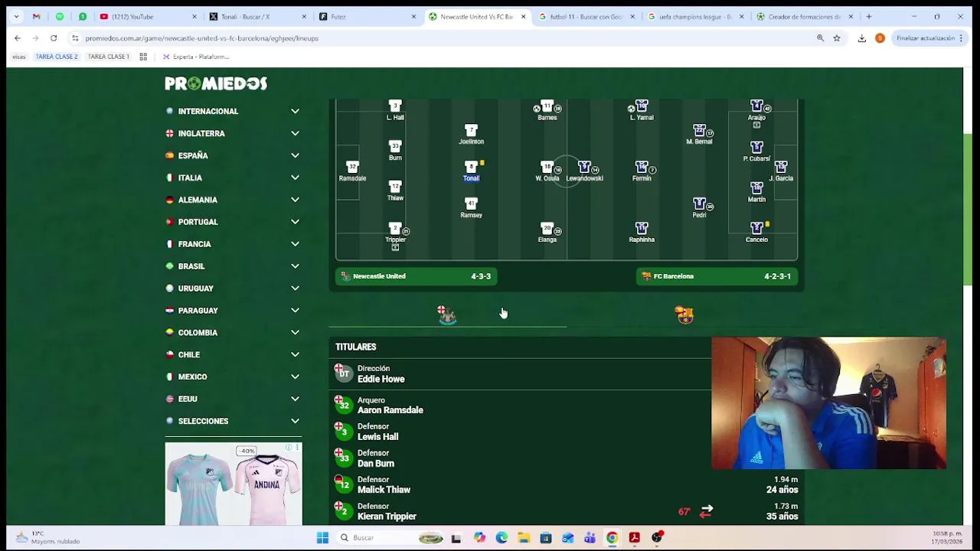Expand the INTERNACIONAL menu

(x=233, y=111)
